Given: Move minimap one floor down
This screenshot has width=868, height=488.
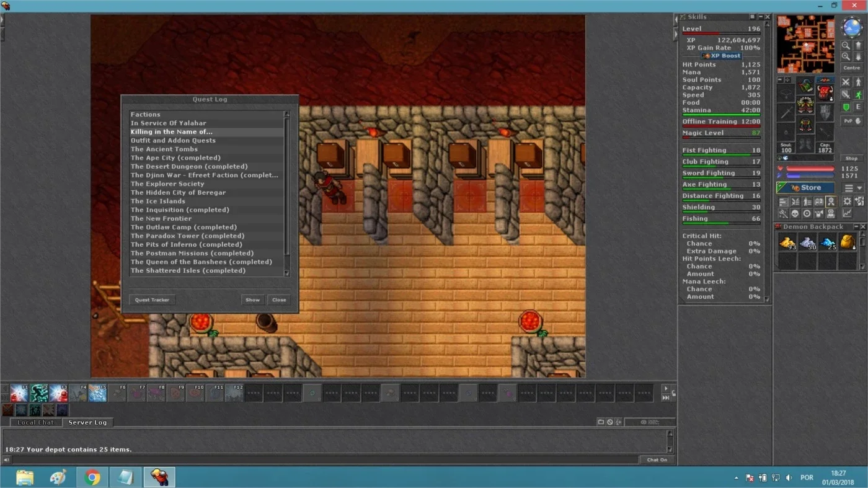Looking at the screenshot, I should 859,56.
